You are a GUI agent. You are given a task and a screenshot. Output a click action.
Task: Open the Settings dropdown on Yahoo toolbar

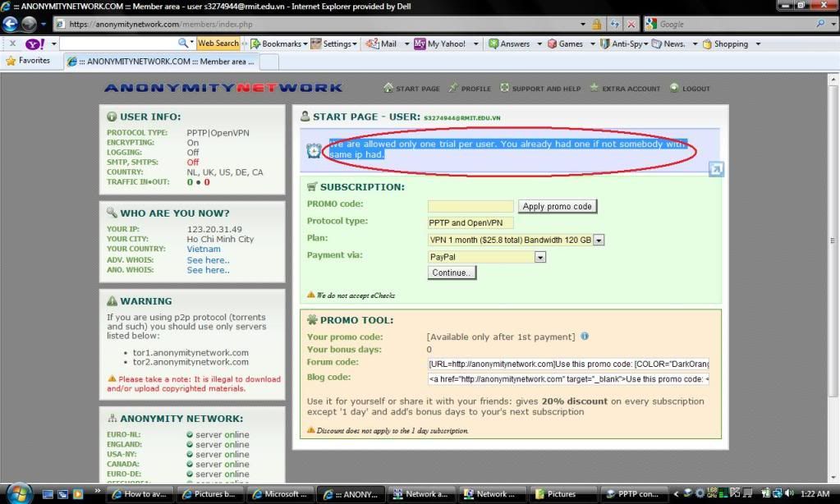(355, 44)
